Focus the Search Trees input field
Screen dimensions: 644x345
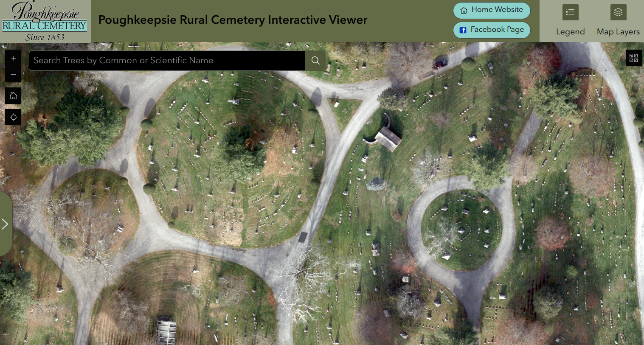166,61
